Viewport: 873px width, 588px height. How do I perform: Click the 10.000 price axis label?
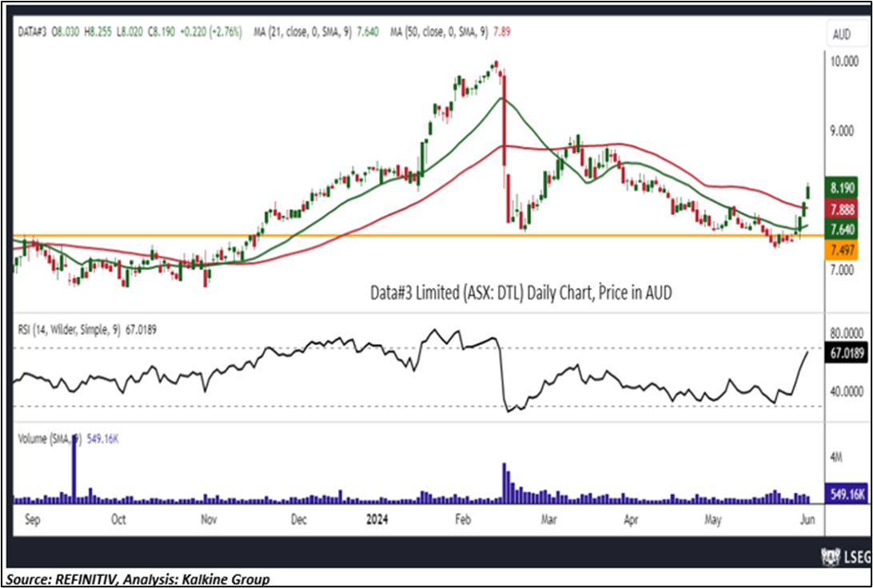[x=845, y=62]
